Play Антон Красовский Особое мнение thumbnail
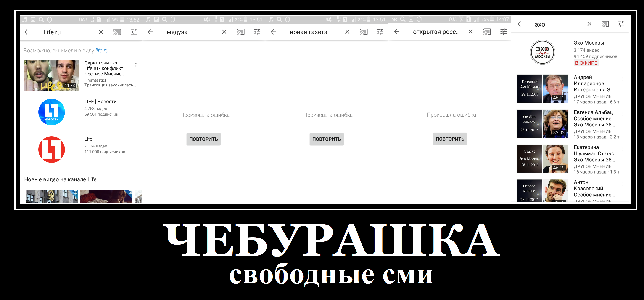The height and width of the screenshot is (300, 644). pyautogui.click(x=542, y=190)
